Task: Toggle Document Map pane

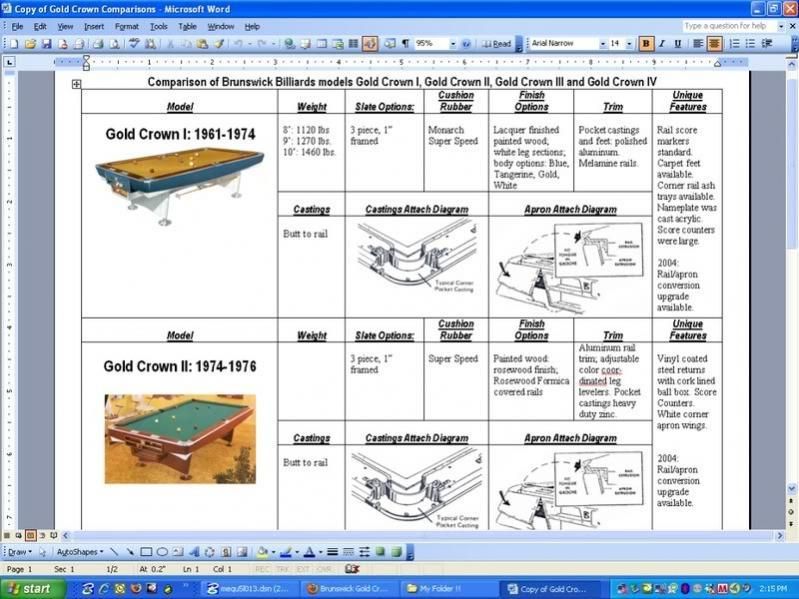Action: 389,44
